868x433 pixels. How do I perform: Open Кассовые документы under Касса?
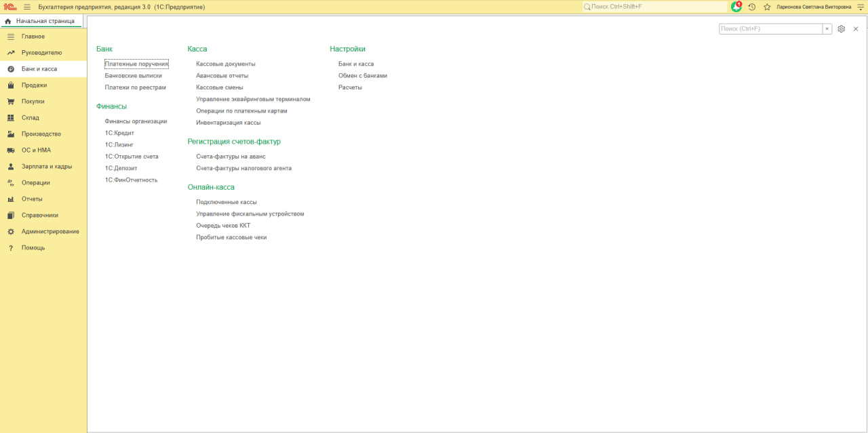pos(226,64)
